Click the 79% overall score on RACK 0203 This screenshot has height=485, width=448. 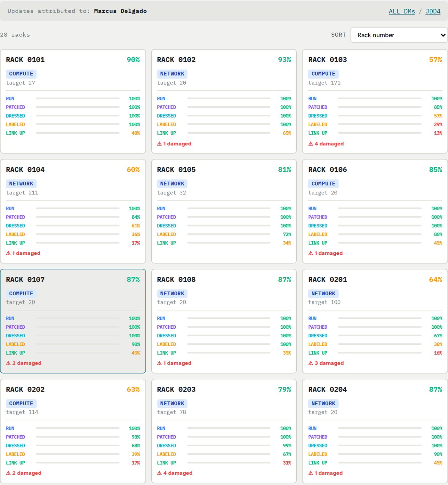pyautogui.click(x=284, y=389)
